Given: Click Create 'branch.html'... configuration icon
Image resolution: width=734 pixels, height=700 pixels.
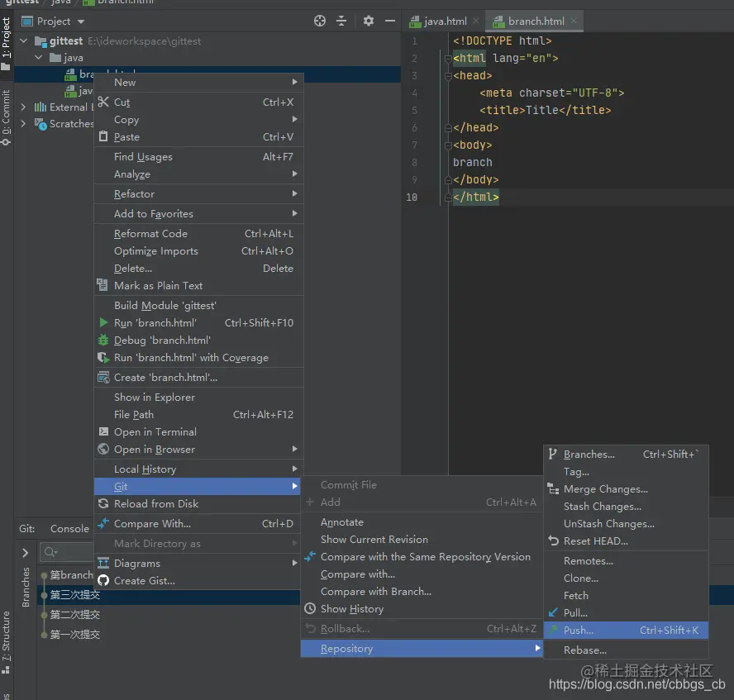Looking at the screenshot, I should (103, 377).
